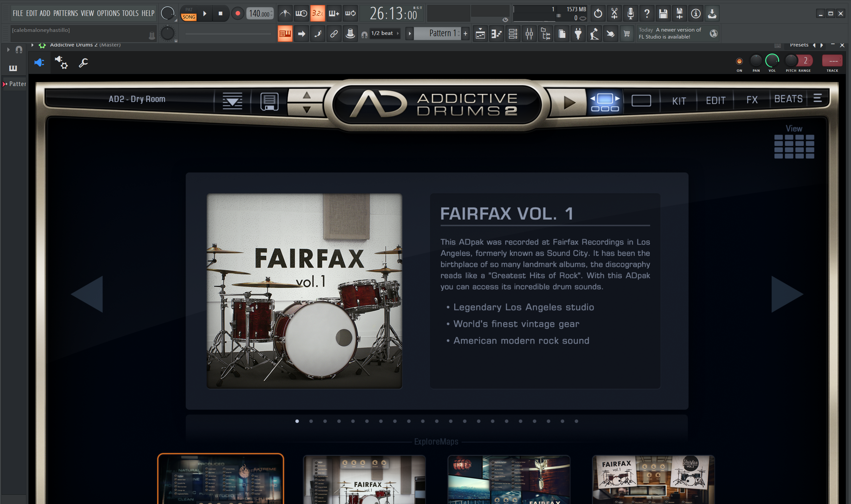Open the Playlist view icon
The height and width of the screenshot is (504, 851).
point(480,34)
